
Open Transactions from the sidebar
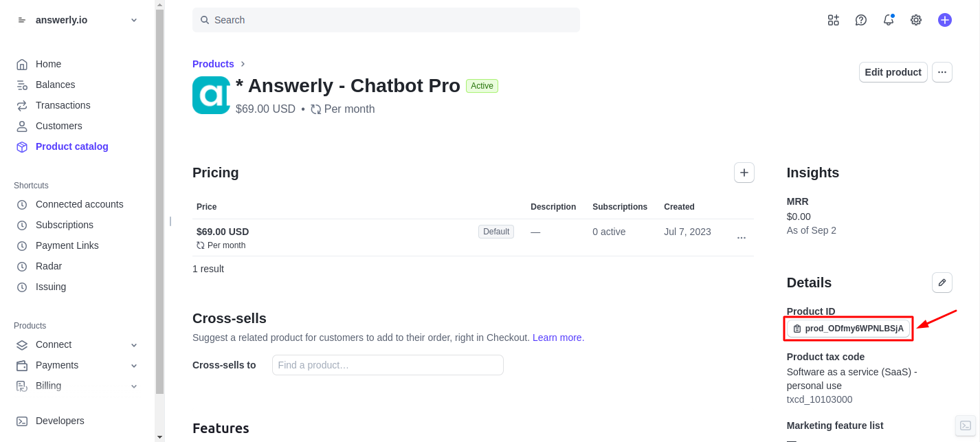[x=63, y=105]
